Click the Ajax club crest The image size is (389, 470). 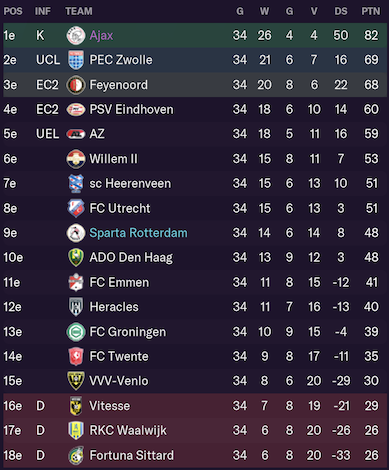point(76,35)
